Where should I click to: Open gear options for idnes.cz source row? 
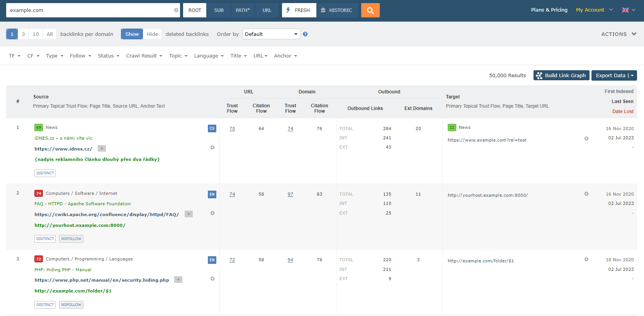(x=212, y=147)
